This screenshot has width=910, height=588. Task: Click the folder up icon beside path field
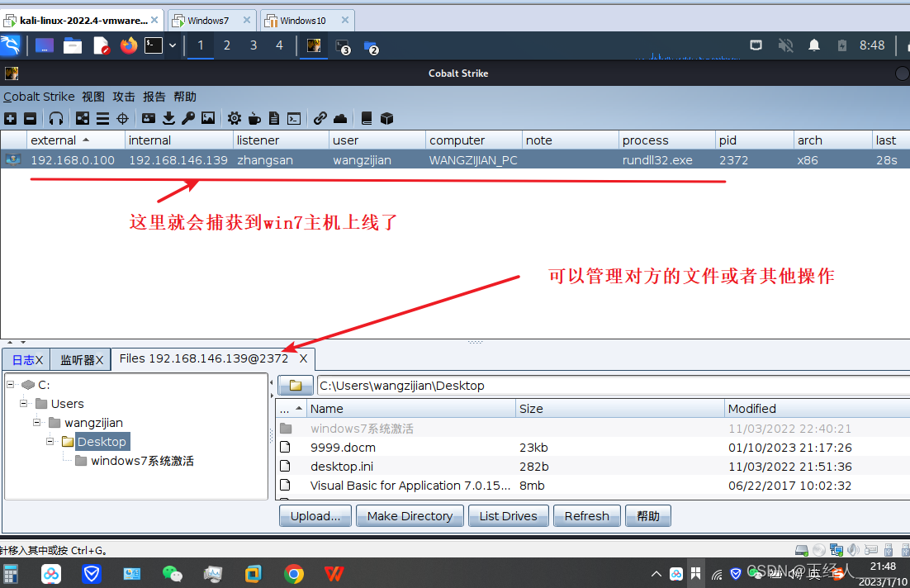click(x=296, y=386)
